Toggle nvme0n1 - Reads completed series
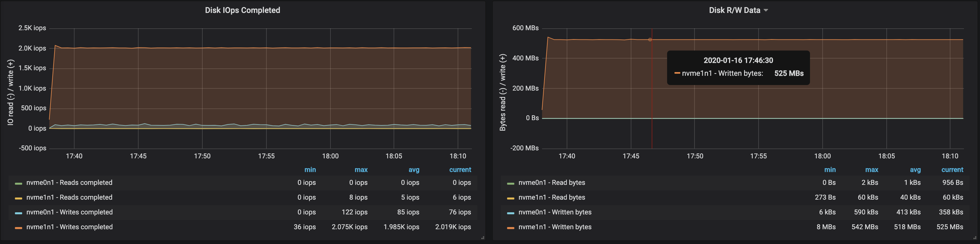 [69, 183]
